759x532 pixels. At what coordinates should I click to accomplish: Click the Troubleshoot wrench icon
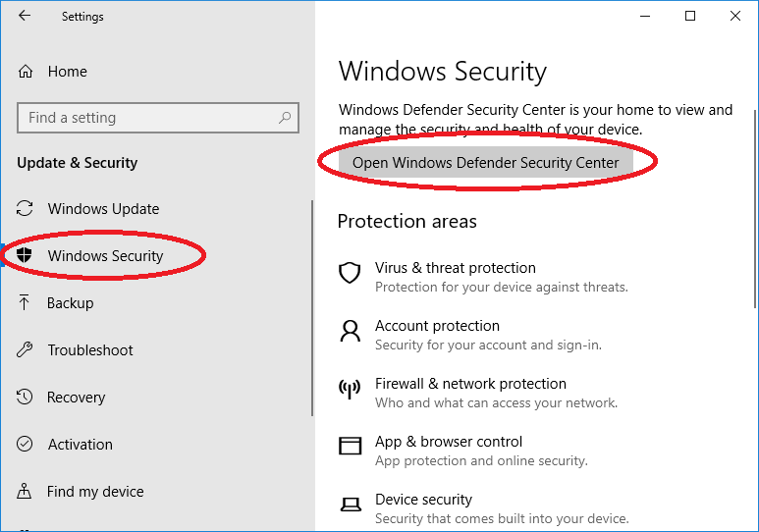click(x=25, y=349)
